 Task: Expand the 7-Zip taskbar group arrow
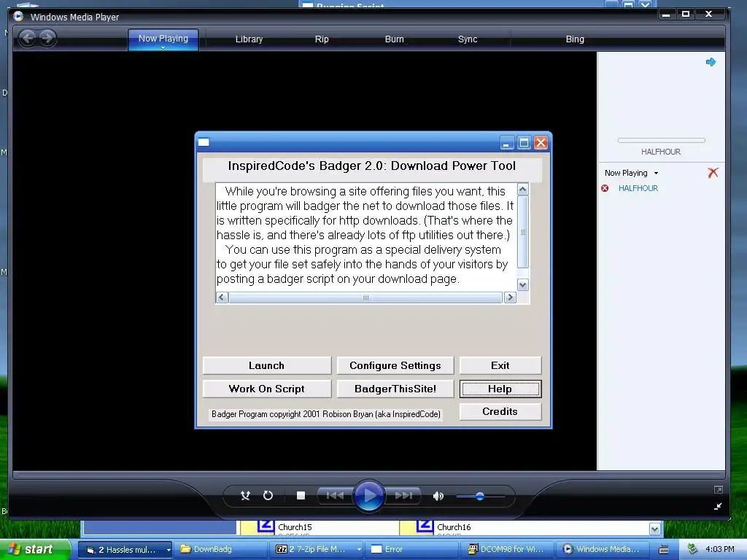(359, 550)
